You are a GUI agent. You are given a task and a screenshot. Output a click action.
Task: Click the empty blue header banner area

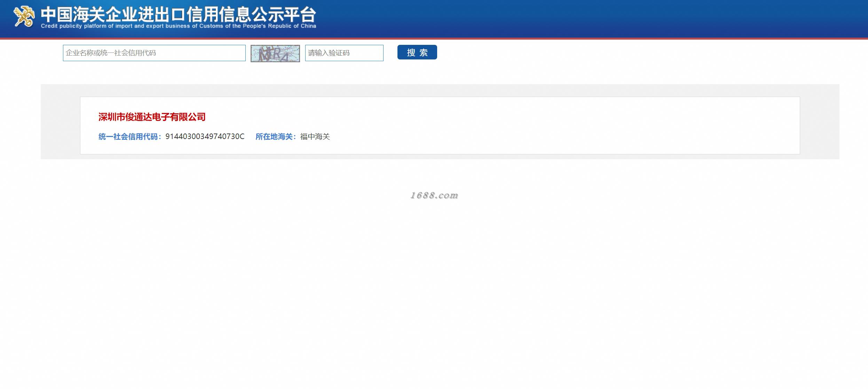(592, 17)
